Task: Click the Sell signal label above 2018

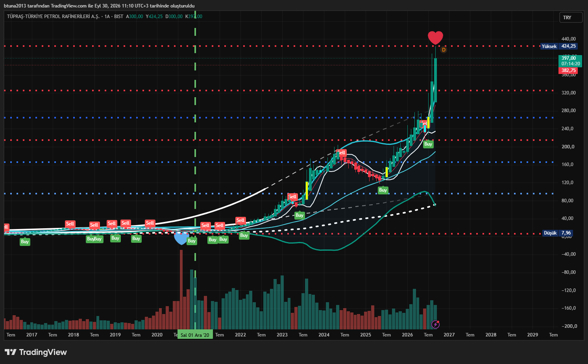Action: click(x=70, y=224)
